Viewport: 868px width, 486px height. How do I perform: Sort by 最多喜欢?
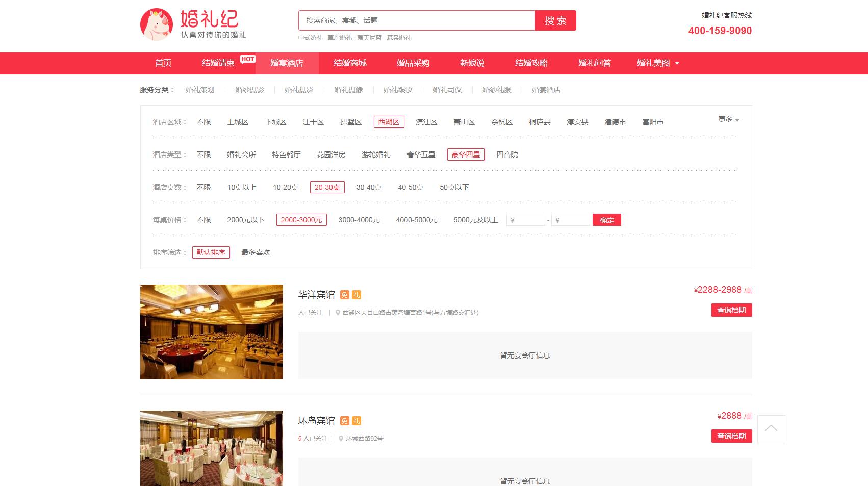point(256,252)
